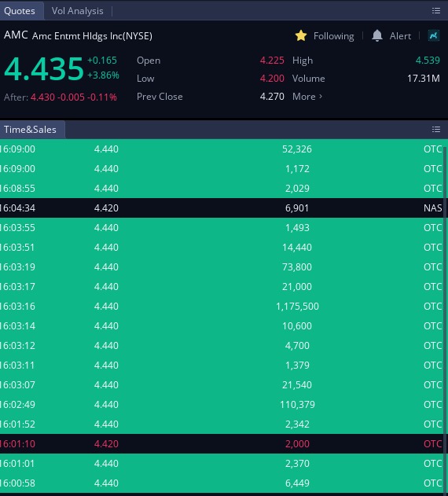Click the last price 4.435
The image size is (448, 496).
(44, 68)
